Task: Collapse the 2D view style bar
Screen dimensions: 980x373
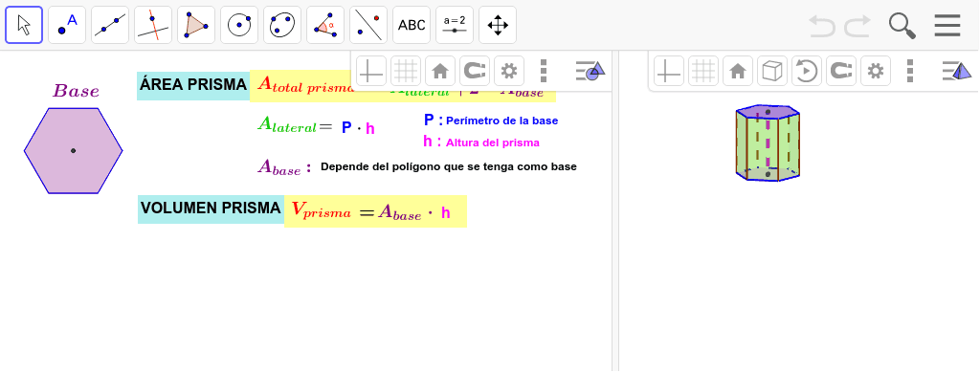Action: click(590, 71)
